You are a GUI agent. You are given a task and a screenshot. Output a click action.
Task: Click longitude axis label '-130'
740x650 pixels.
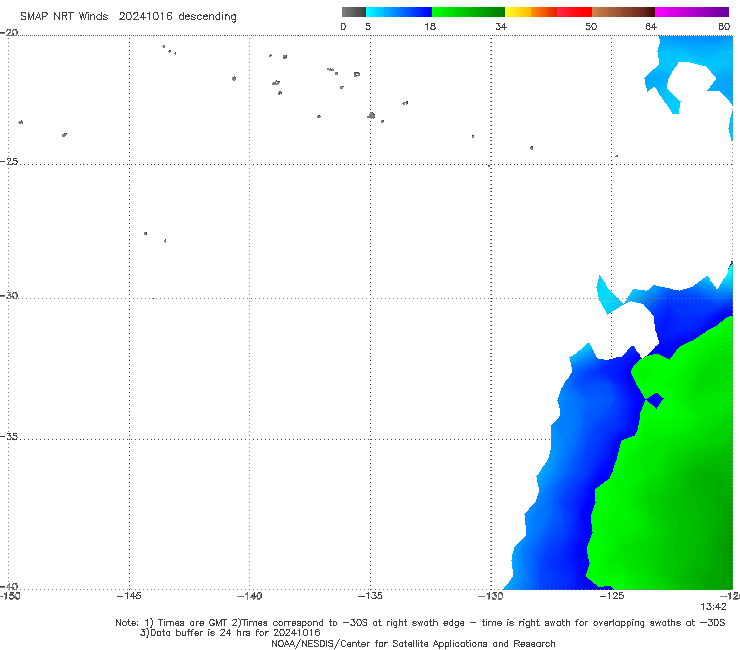click(491, 596)
